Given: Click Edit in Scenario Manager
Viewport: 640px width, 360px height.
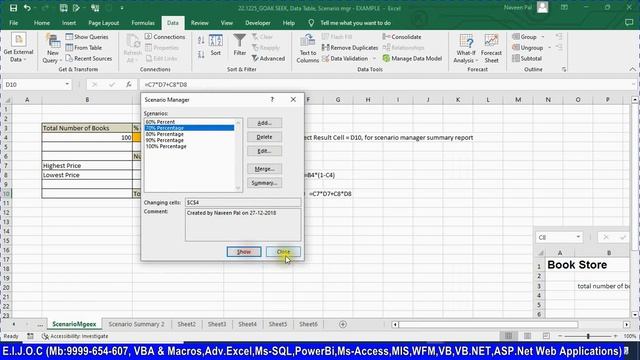Looking at the screenshot, I should click(x=264, y=151).
